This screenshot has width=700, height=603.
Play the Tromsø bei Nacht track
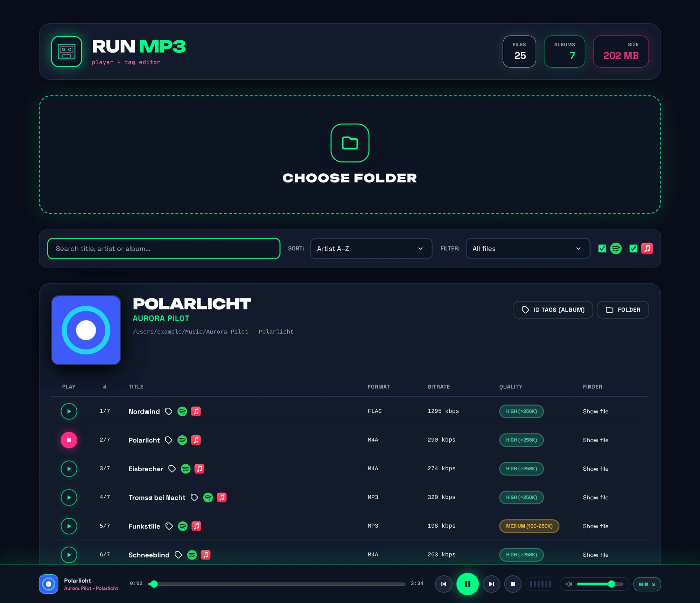click(69, 498)
